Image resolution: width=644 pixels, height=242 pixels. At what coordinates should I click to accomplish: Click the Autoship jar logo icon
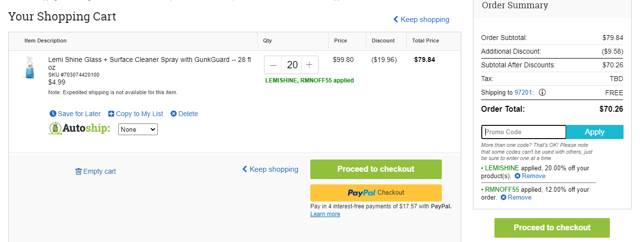point(55,129)
